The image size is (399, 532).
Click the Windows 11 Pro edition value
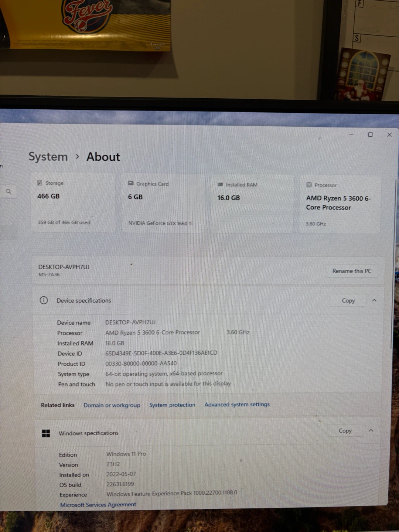tap(126, 454)
